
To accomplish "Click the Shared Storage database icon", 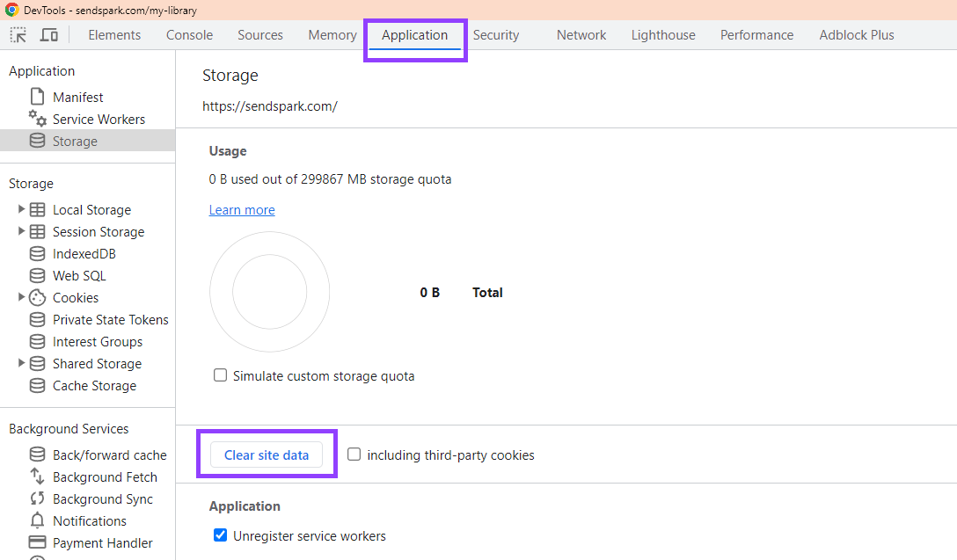I will (x=37, y=364).
